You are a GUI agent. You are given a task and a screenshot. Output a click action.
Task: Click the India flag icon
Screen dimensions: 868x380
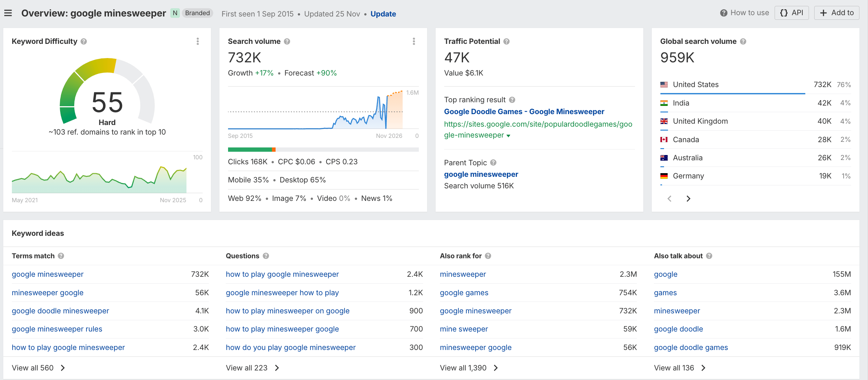[x=664, y=103]
